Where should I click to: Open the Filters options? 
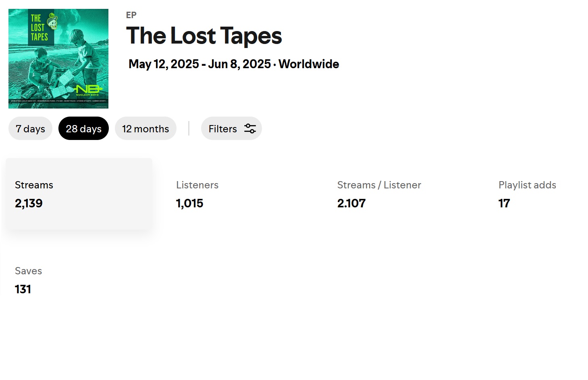[231, 129]
